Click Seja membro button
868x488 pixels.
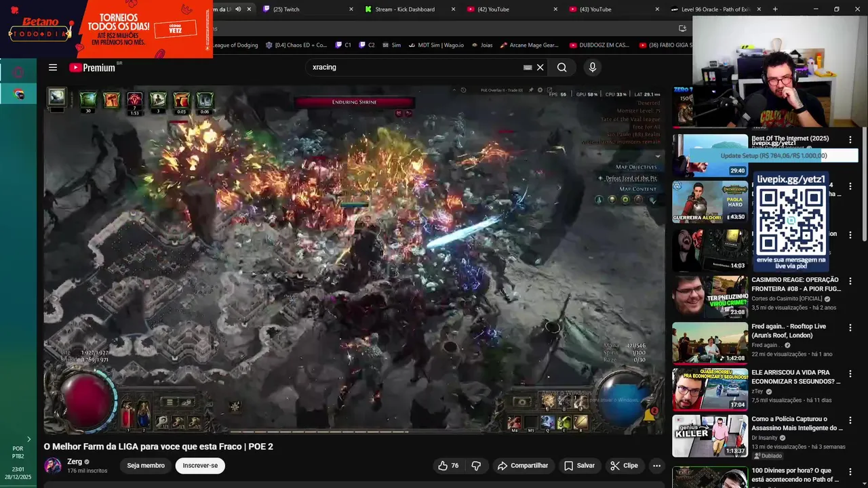point(146,466)
